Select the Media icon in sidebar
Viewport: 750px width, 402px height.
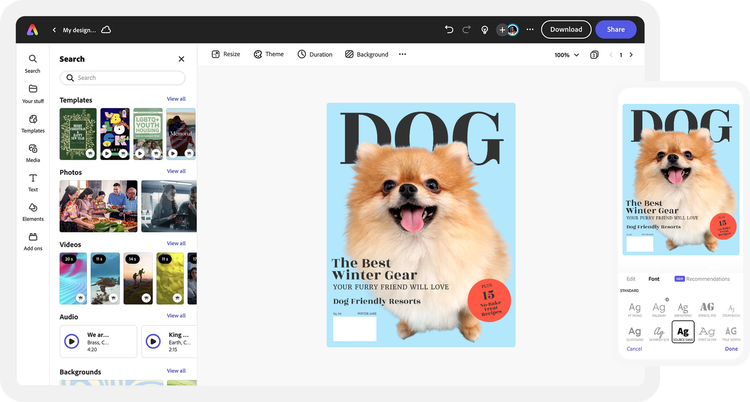[x=33, y=152]
